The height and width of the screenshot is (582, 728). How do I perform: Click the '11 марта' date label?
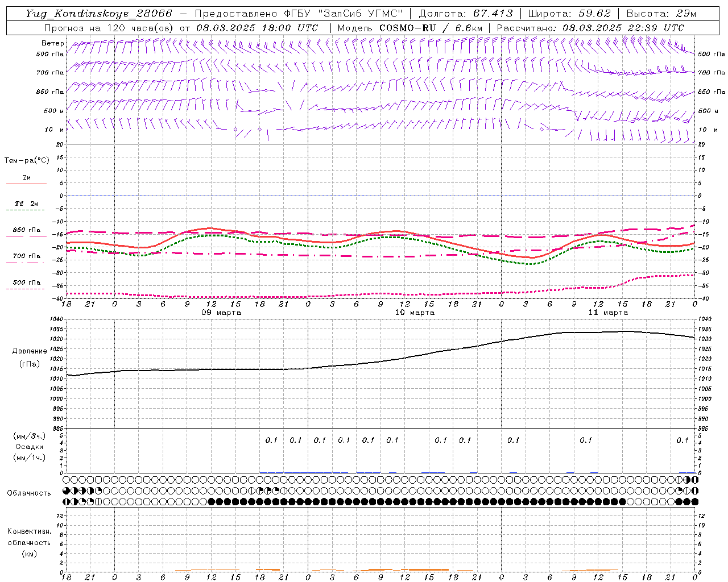tap(608, 313)
